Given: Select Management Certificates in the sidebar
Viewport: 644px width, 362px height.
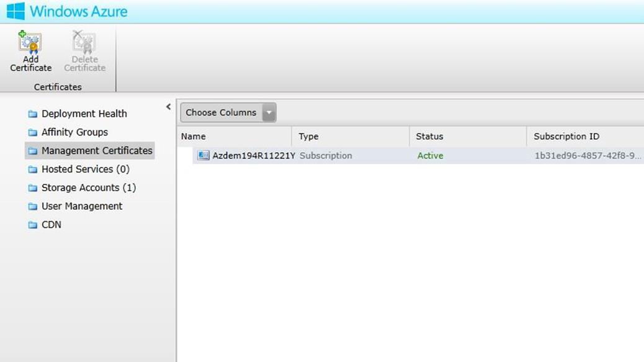Looking at the screenshot, I should coord(97,151).
